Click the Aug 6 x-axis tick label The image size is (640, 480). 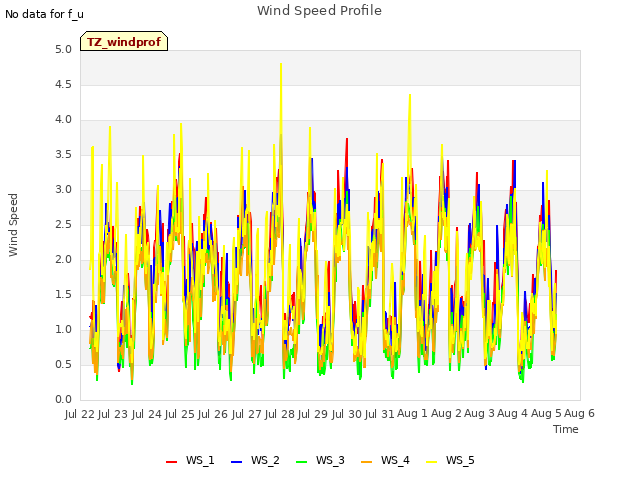[x=579, y=414]
